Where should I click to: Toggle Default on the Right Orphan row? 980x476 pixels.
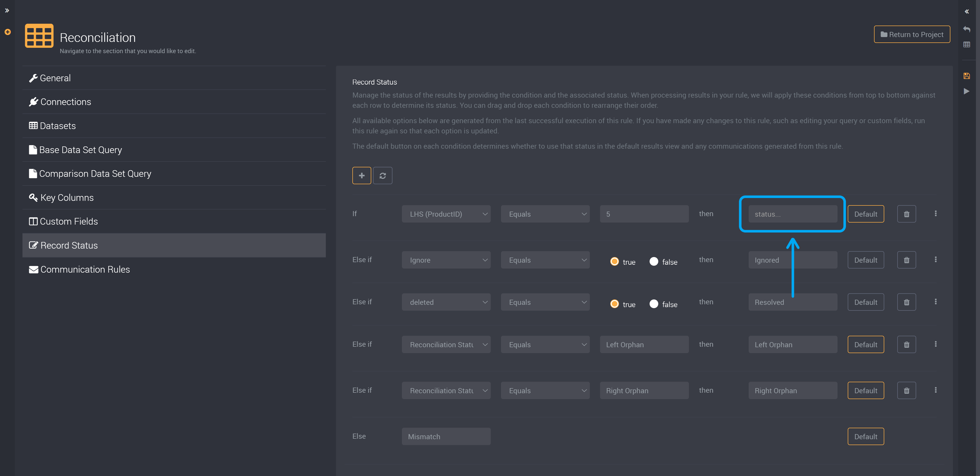pos(866,391)
